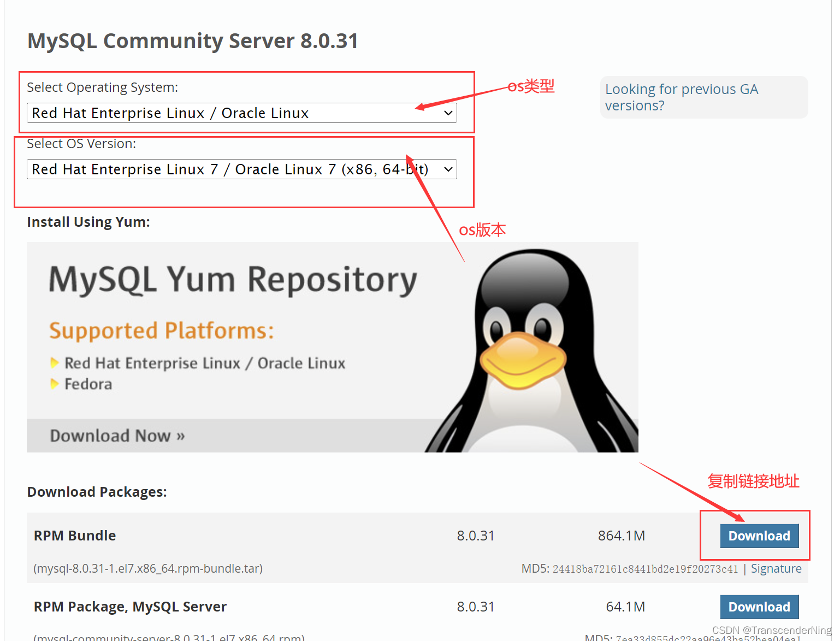The width and height of the screenshot is (840, 641).
Task: Click the 'Select OS Version:' label
Action: (81, 144)
